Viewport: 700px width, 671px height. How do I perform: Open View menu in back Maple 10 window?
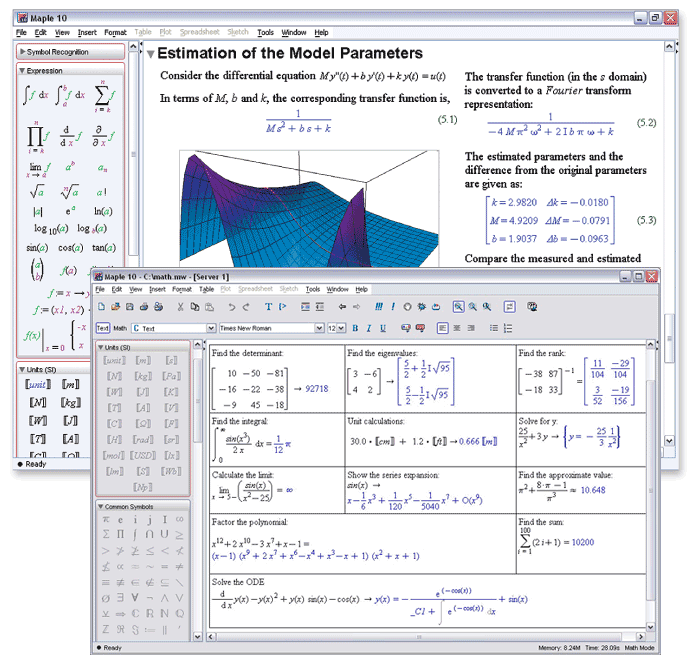click(x=62, y=32)
